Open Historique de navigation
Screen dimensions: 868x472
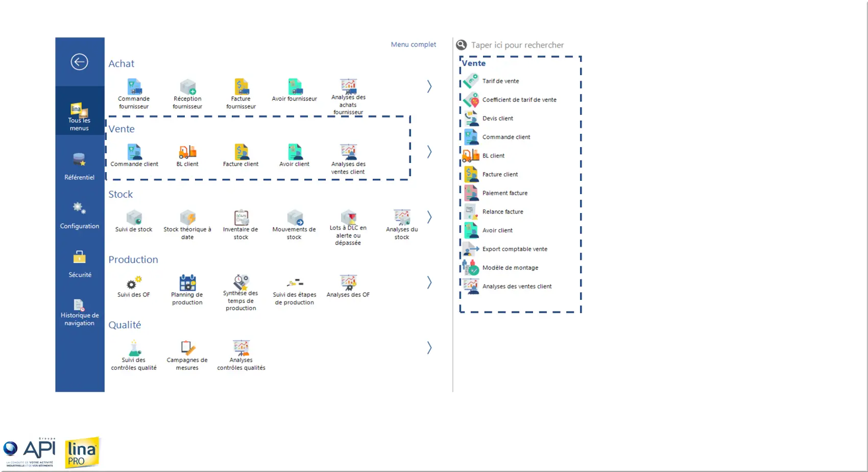pyautogui.click(x=79, y=312)
